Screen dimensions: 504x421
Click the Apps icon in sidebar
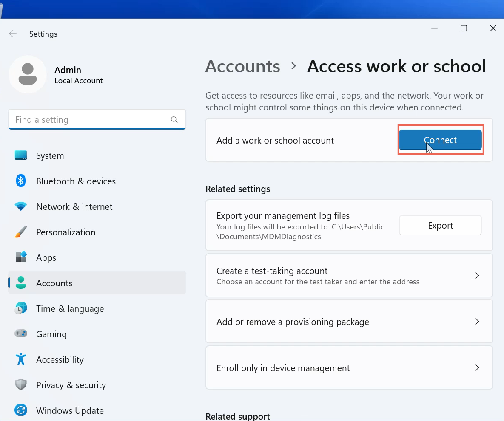21,257
